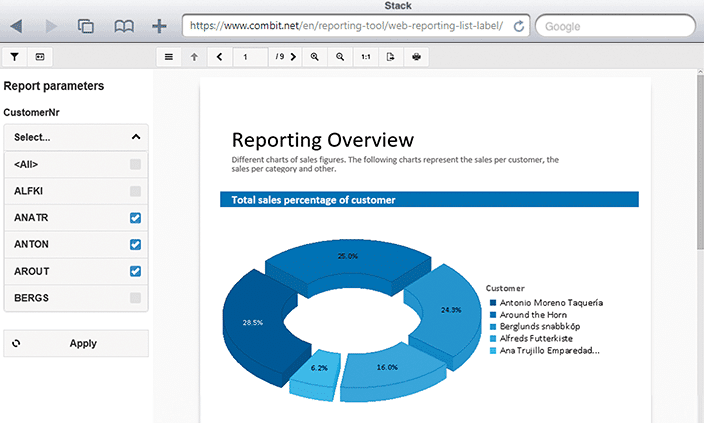Reset zoom to 1:1
This screenshot has height=423, width=704.
pos(366,57)
